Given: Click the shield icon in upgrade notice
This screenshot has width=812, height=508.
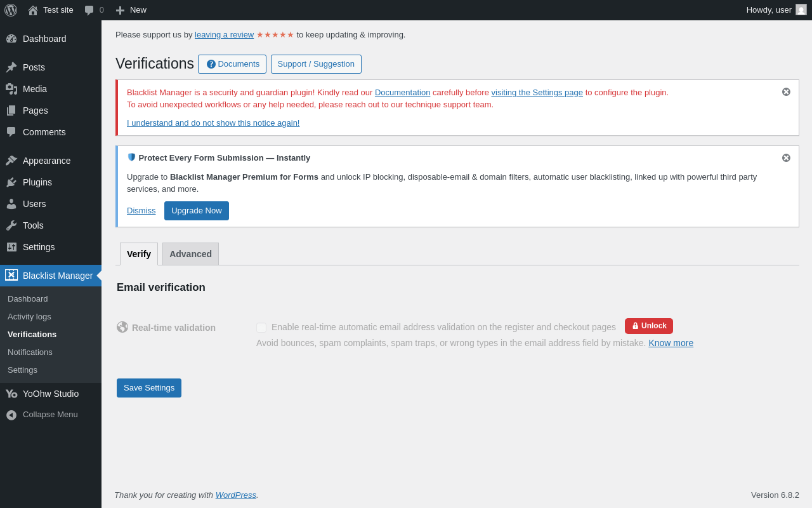Looking at the screenshot, I should 131,157.
